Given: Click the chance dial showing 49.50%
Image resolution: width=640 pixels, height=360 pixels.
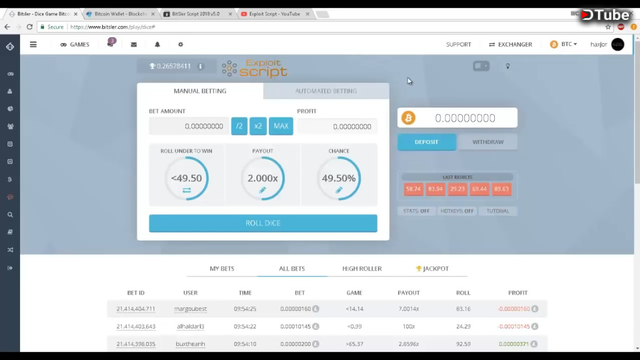Looking at the screenshot, I should click(x=339, y=178).
